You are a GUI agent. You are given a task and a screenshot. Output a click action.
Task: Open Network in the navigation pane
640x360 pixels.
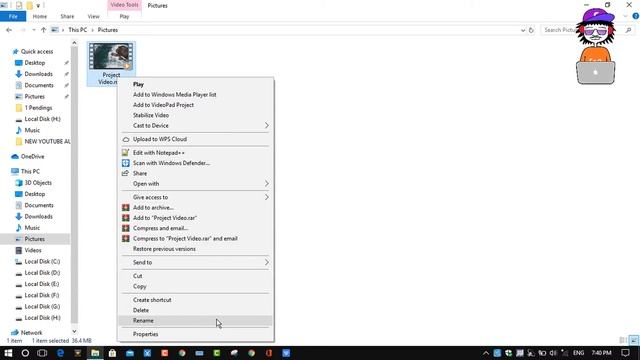point(31,333)
